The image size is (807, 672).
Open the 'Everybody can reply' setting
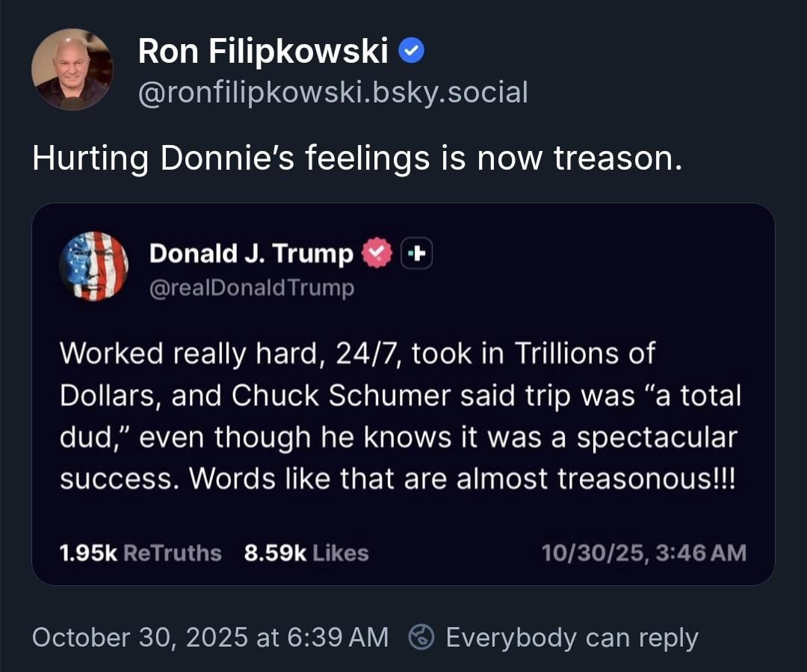tap(571, 638)
